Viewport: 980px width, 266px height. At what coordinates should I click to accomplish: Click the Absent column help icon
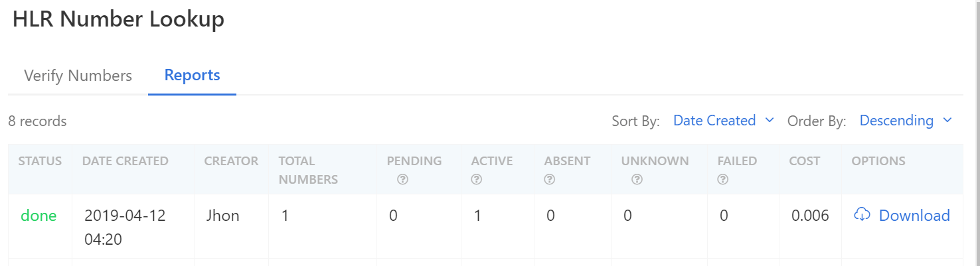pyautogui.click(x=549, y=180)
